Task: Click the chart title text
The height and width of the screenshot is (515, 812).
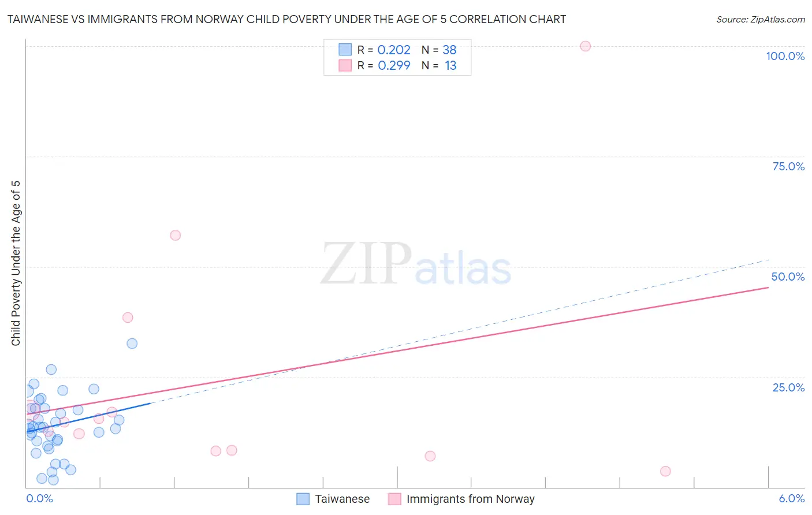Action: tap(286, 19)
